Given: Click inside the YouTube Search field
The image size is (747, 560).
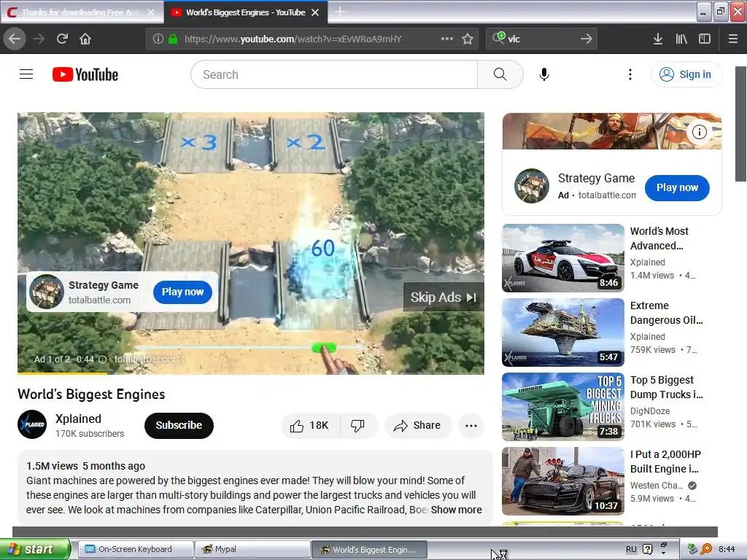Looking at the screenshot, I should [334, 74].
